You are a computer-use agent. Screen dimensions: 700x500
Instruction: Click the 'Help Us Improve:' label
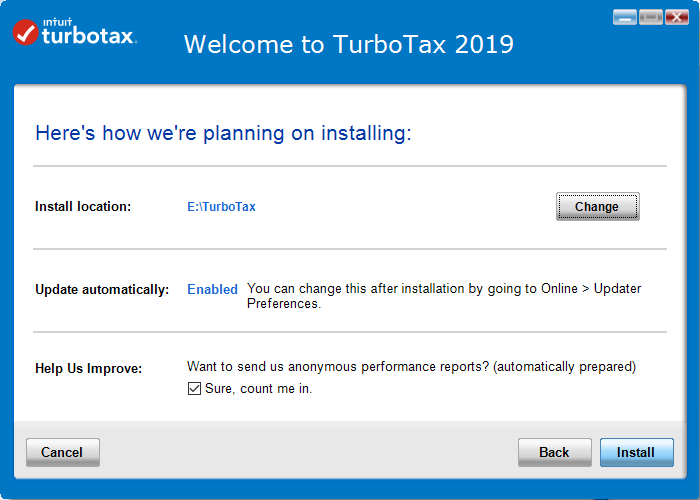(88, 368)
